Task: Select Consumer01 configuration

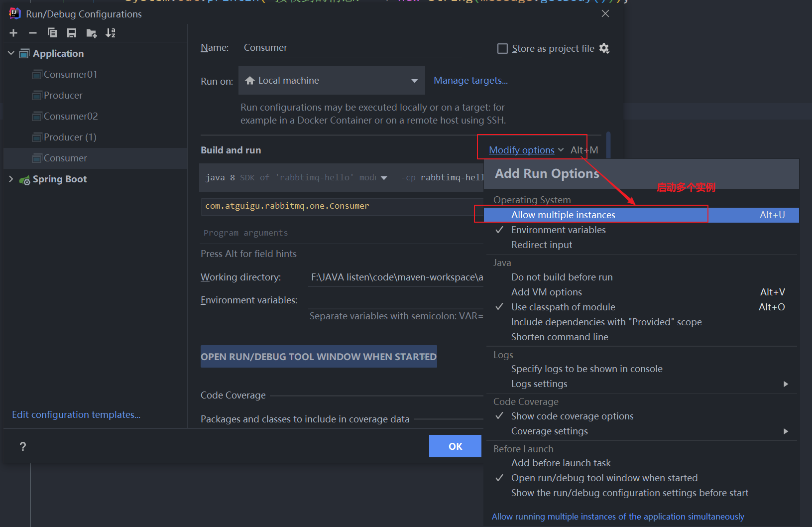Action: 95,74
